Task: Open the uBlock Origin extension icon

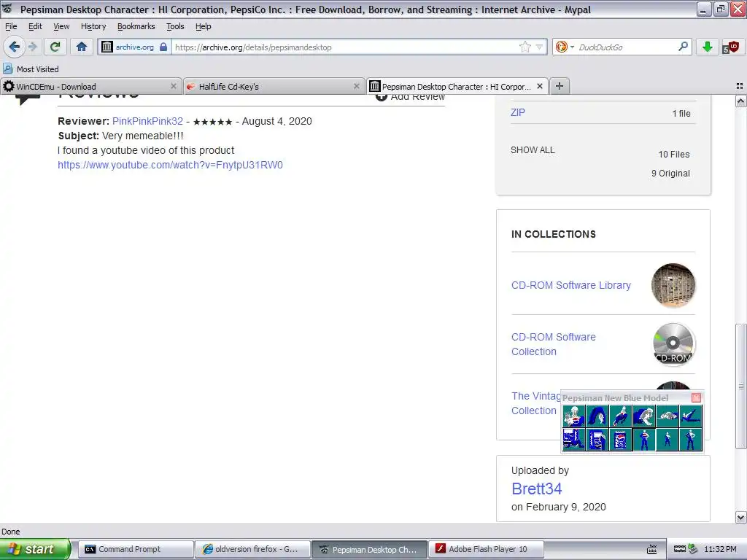Action: pos(731,47)
